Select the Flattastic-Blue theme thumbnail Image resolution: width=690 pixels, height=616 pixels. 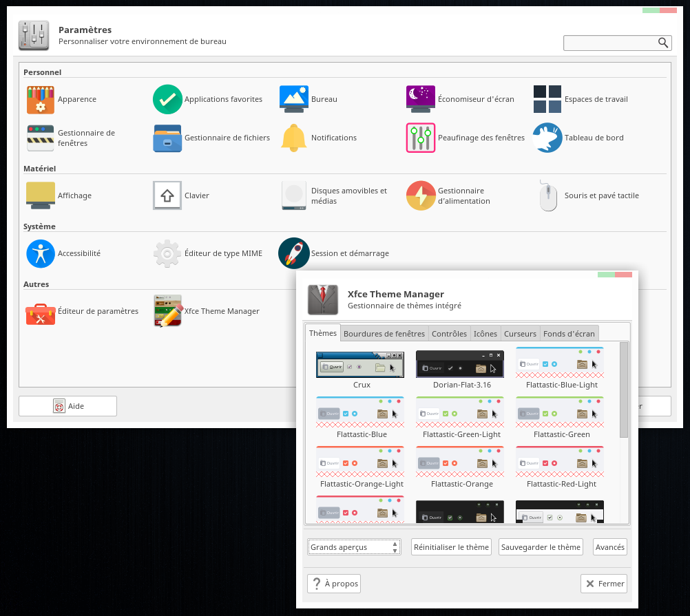pos(360,413)
